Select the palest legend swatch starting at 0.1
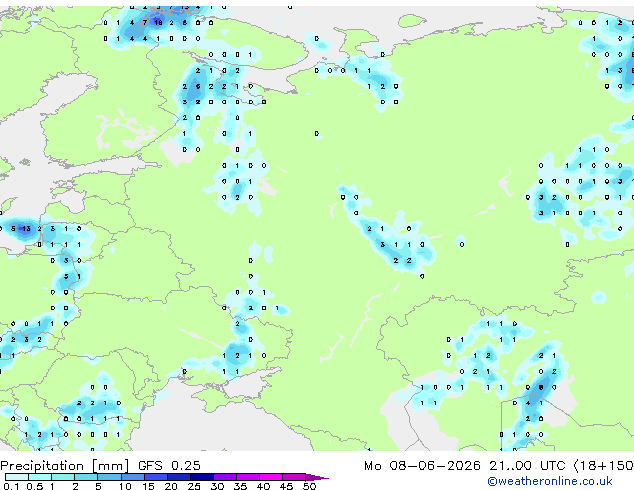 pyautogui.click(x=17, y=477)
